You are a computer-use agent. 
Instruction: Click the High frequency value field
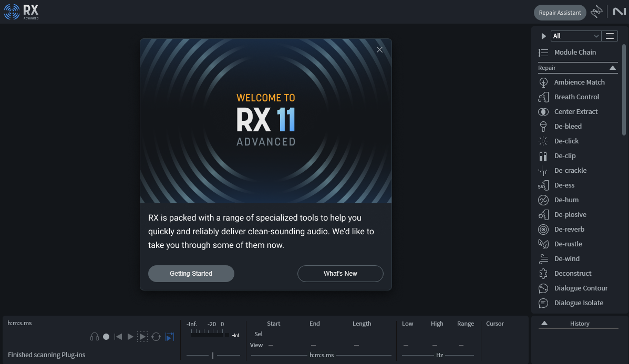click(435, 345)
